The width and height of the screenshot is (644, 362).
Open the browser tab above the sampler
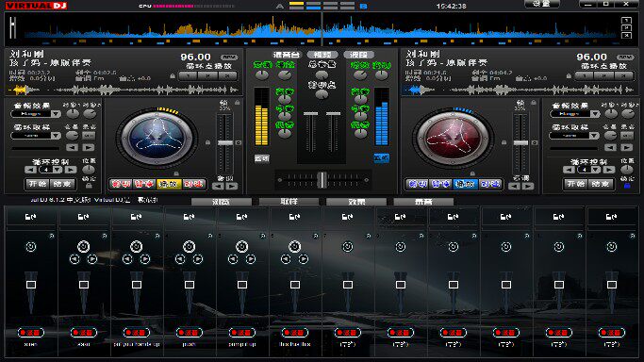pos(222,202)
